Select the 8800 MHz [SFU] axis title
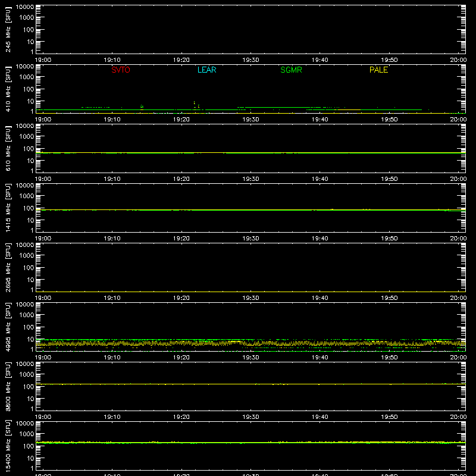This screenshot has height=476, width=476. click(8, 386)
